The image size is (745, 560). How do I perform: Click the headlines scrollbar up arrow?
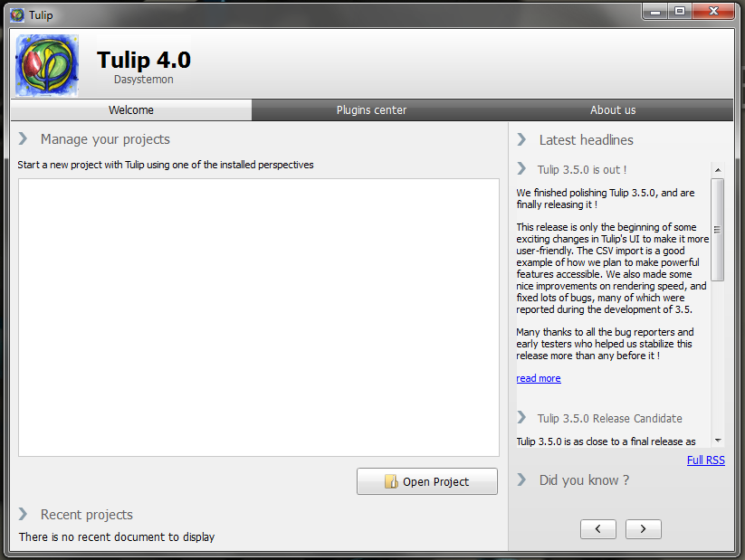point(718,169)
